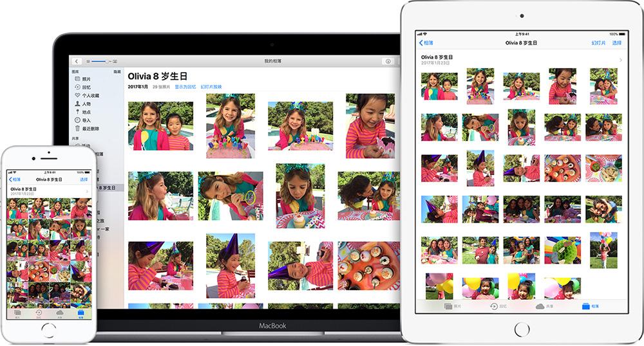644x346 pixels.
Task: Tap the 照片 Photos tab on iPad
Action: point(453,306)
